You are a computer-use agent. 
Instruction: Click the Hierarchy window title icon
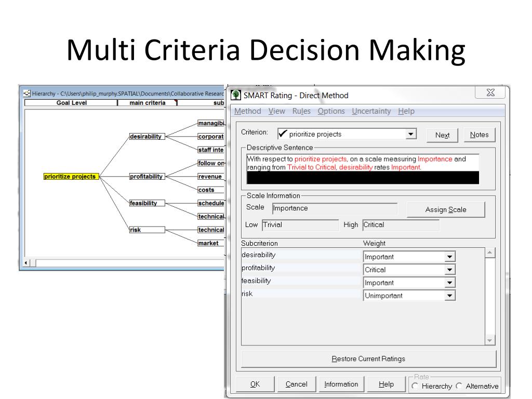click(27, 94)
